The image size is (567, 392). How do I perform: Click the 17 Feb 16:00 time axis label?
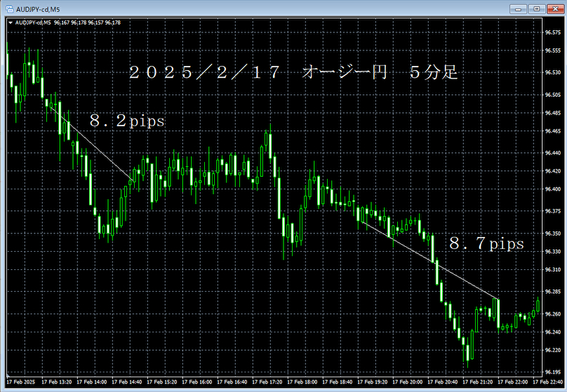tap(196, 382)
